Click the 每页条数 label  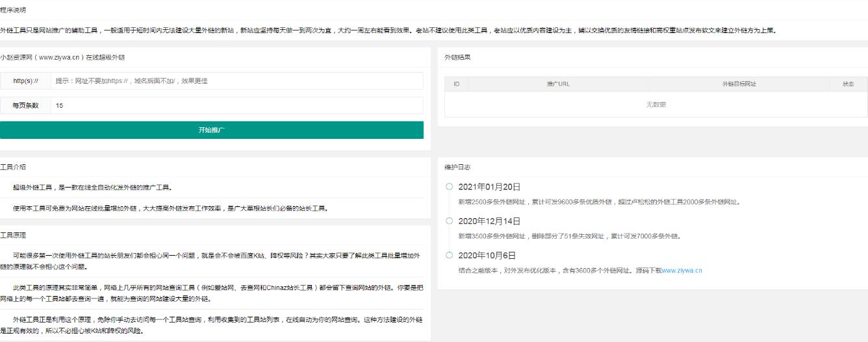tap(26, 106)
